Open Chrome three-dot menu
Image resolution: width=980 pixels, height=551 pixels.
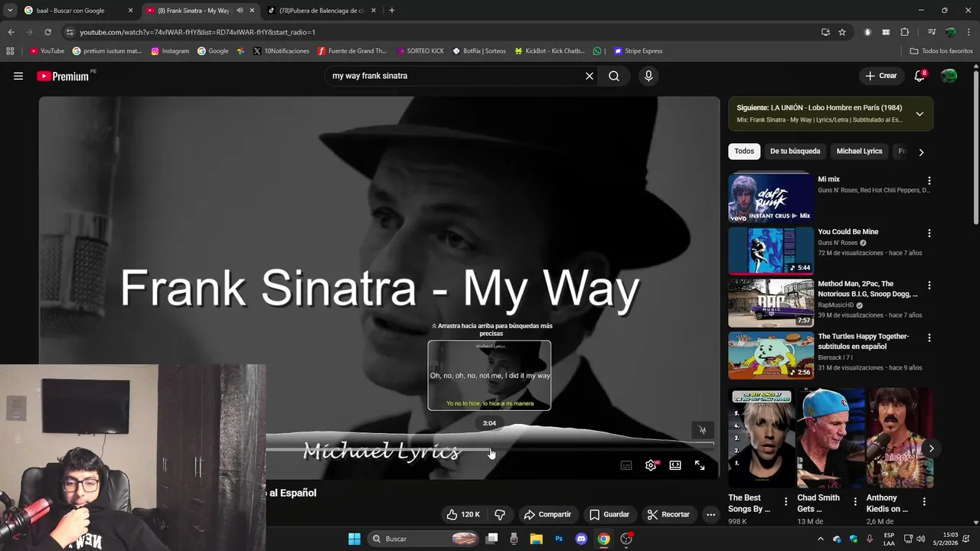pyautogui.click(x=967, y=32)
